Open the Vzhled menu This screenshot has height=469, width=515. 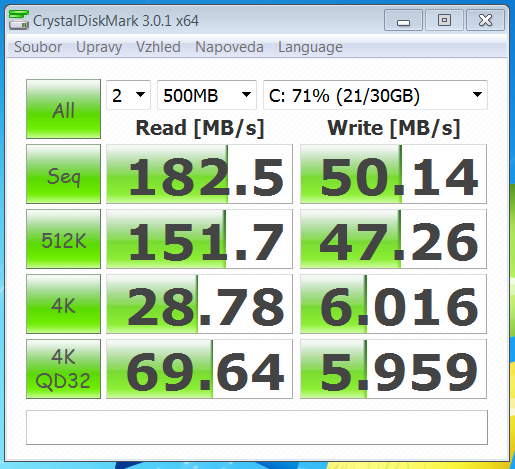click(158, 47)
